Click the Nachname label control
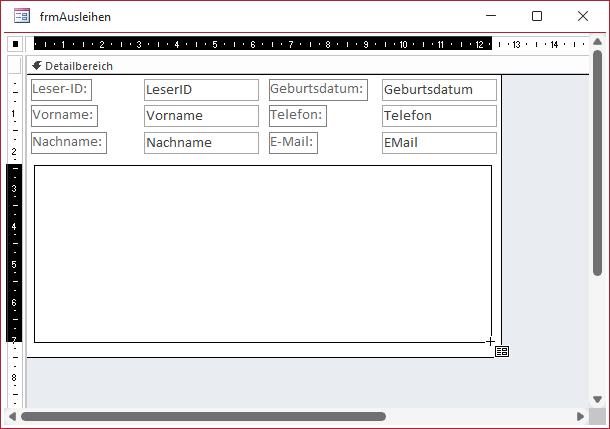This screenshot has width=610, height=429. [68, 142]
